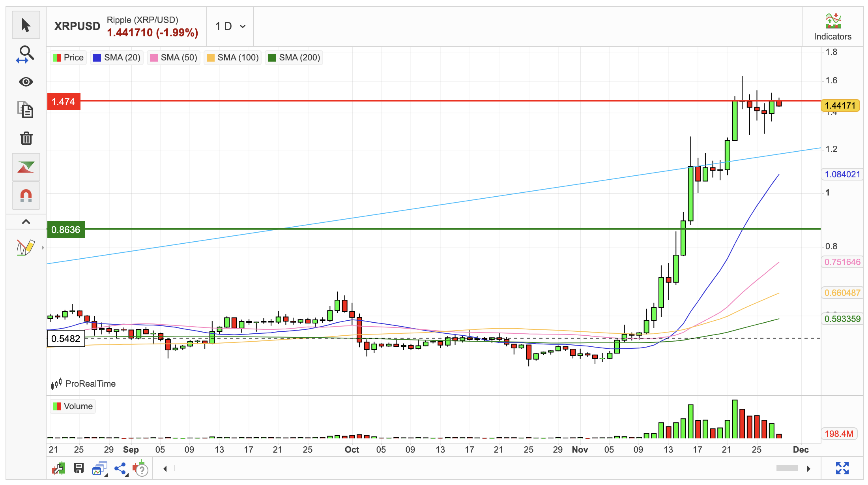Image resolution: width=868 pixels, height=485 pixels.
Task: Click the gray timeline scrollbar thumb
Action: [x=787, y=468]
